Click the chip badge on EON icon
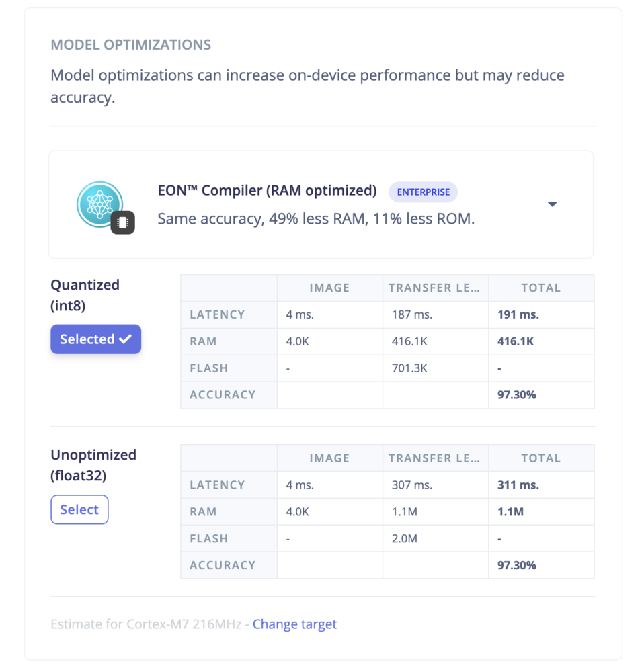 coord(122,222)
